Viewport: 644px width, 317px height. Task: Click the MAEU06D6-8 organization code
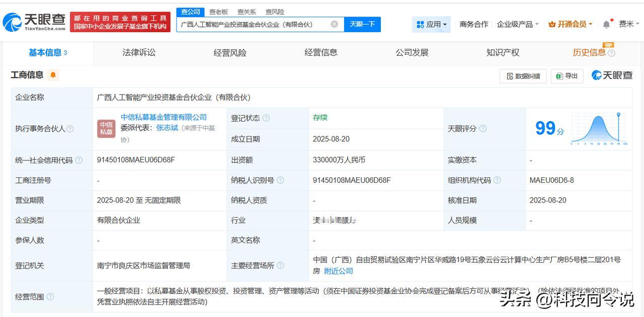coord(551,180)
